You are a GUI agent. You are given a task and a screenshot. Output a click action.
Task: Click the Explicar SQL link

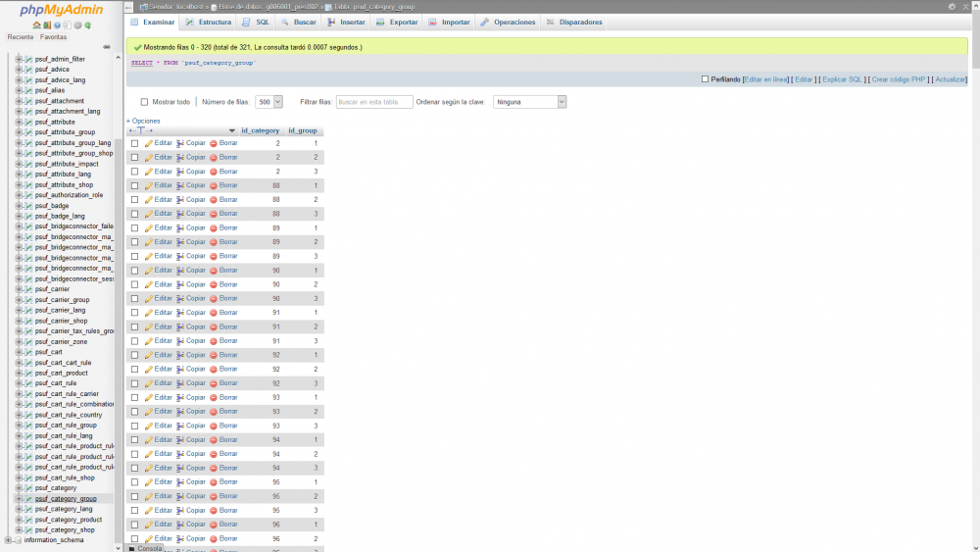point(842,79)
